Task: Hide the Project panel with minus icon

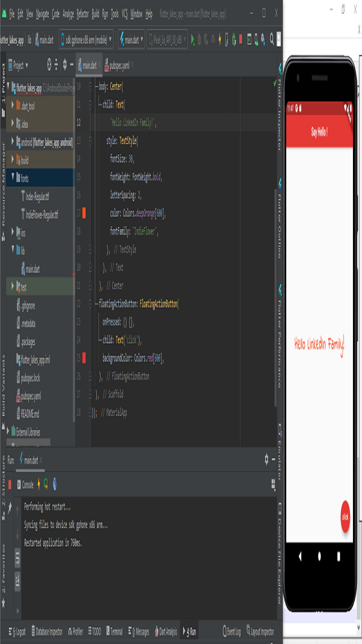Action: [72, 64]
